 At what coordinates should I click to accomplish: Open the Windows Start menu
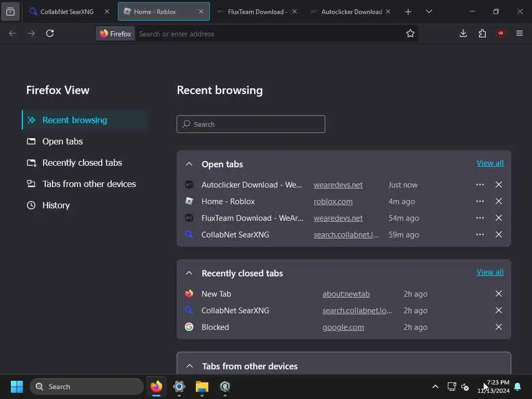(x=17, y=387)
